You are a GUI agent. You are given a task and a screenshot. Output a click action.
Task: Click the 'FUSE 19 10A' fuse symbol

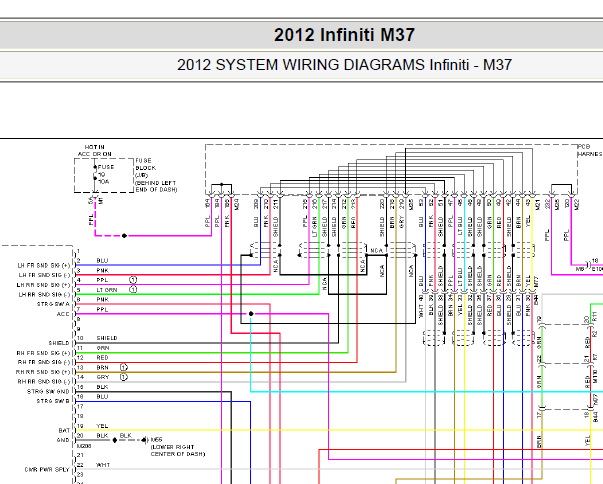click(103, 174)
